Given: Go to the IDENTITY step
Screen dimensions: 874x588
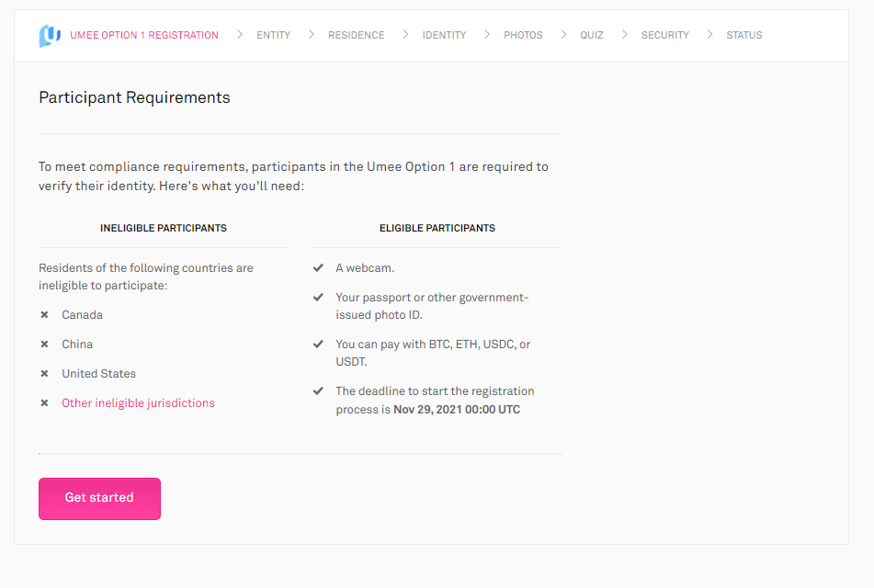Looking at the screenshot, I should point(444,35).
